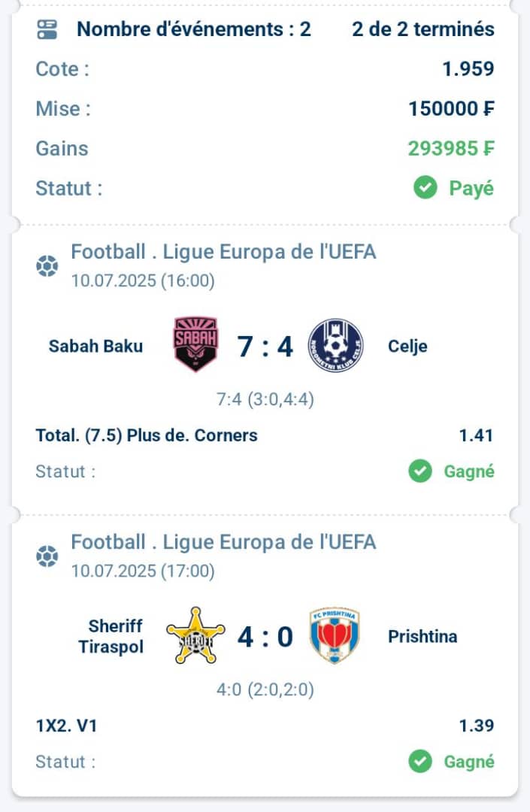
Task: Tap the Sheriff Tiraspol star logo
Action: (195, 635)
